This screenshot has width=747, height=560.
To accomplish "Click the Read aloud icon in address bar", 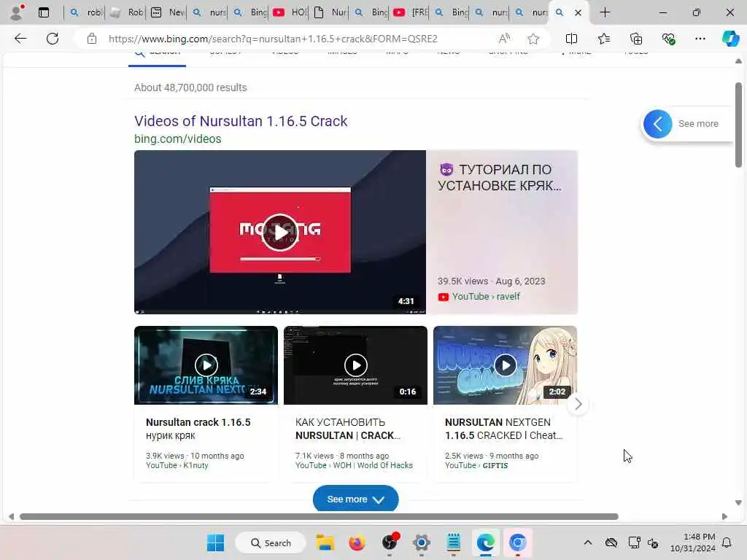I will click(504, 39).
